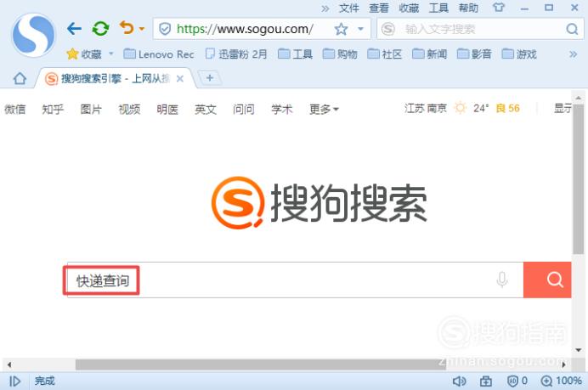Open the 迅雷粉 2月 bookmark
Image resolution: width=588 pixels, height=390 pixels.
coord(236,54)
